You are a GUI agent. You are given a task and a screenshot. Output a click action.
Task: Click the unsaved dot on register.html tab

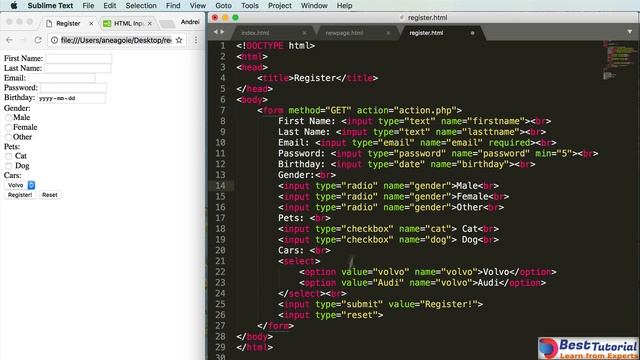(x=472, y=33)
